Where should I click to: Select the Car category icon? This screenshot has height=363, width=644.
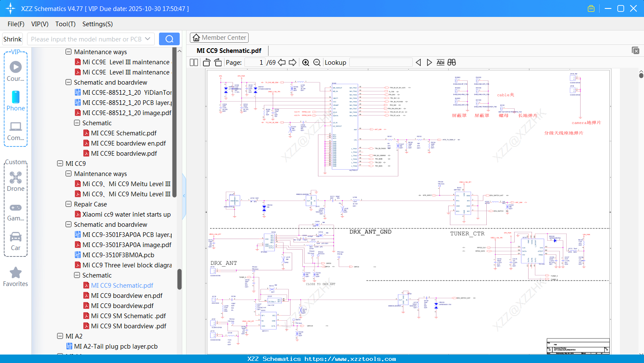pos(15,239)
